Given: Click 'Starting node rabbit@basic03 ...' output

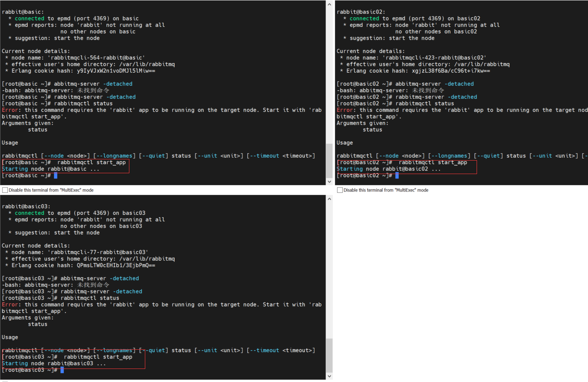Looking at the screenshot, I should pos(54,363).
